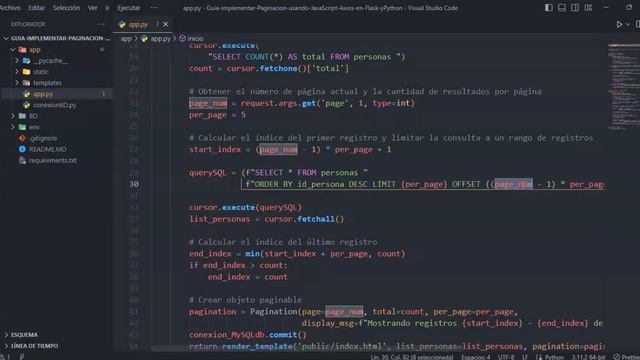Toggle bottom panel layout icon
Viewport: 640px width, 360px height.
pos(562,8)
